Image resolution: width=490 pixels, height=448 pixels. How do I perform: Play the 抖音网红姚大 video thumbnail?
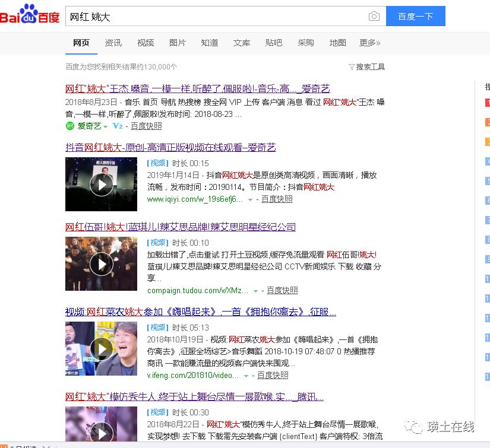101,184
